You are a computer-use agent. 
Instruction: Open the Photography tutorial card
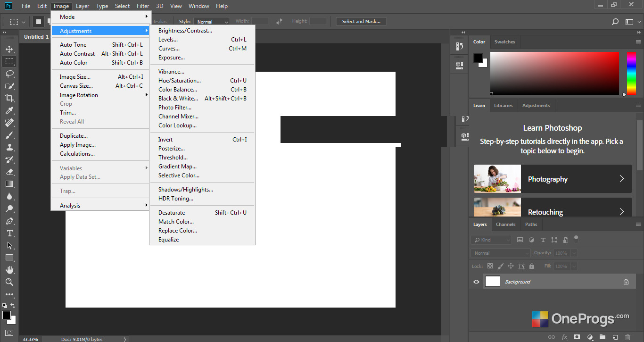[x=553, y=179]
